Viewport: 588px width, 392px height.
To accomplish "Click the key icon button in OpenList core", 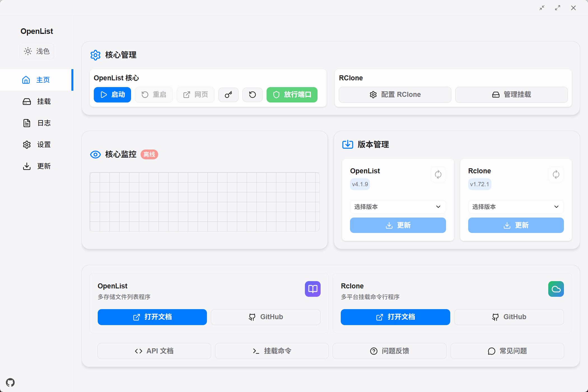I will pos(228,95).
